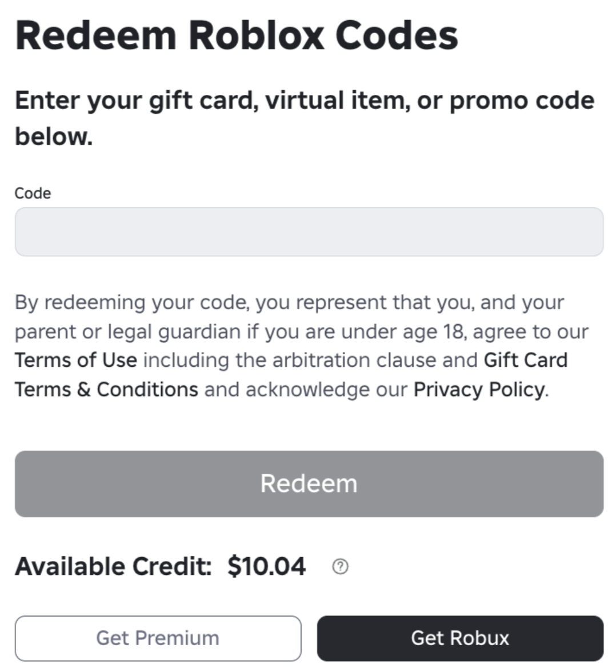616x672 pixels.
Task: Click the 'and acknowledge our' text
Action: tap(306, 390)
